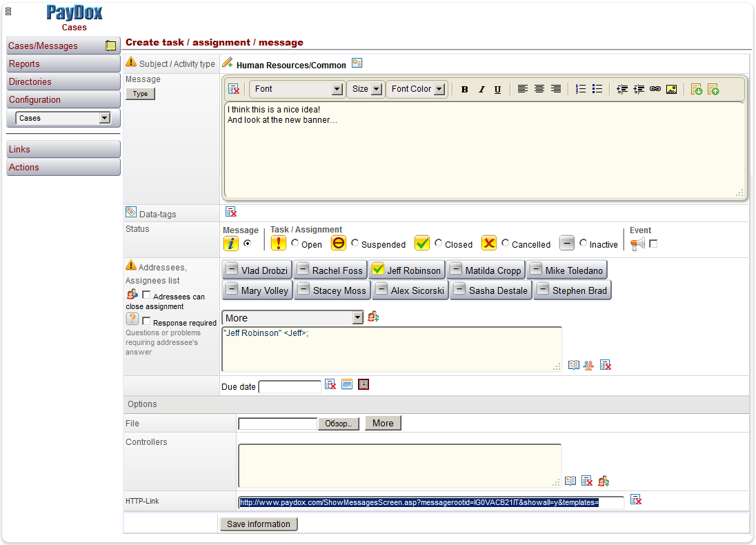Clear the Data-tags field icon
This screenshot has width=756, height=545.
point(232,212)
